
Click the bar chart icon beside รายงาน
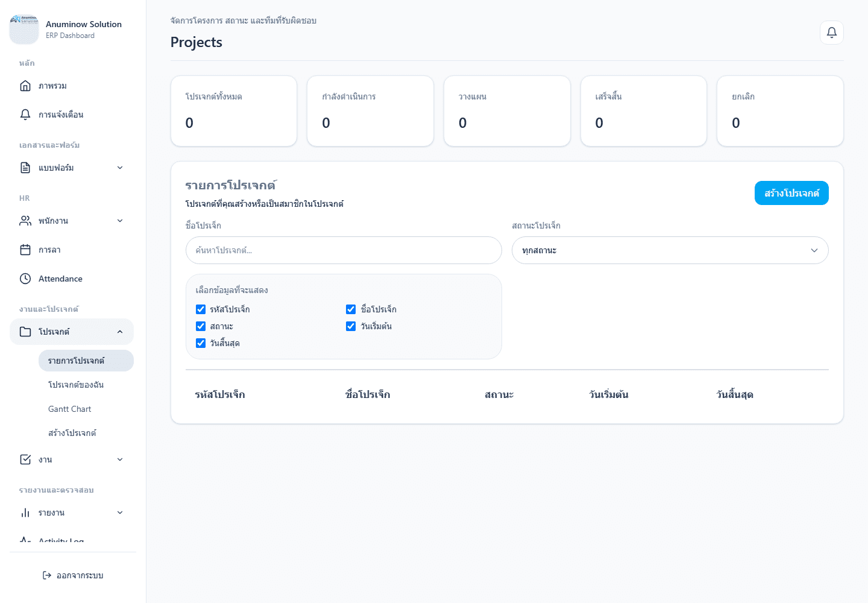pyautogui.click(x=25, y=513)
